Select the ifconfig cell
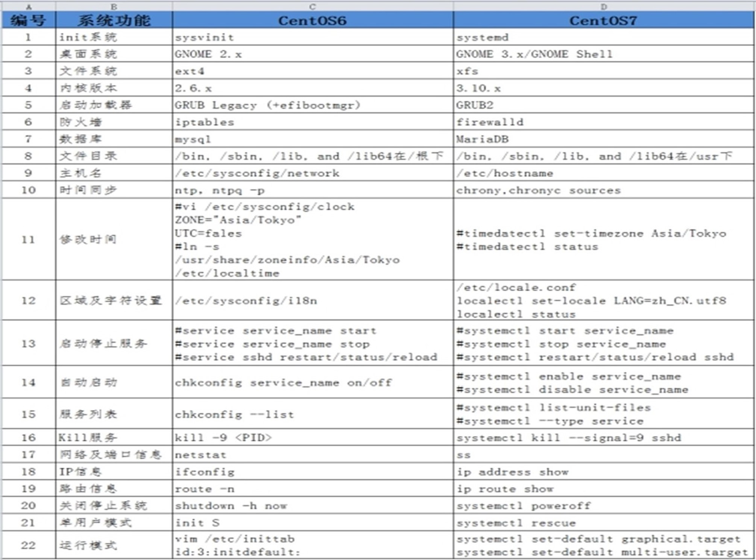Screen dimensions: 756x560 (x=313, y=471)
